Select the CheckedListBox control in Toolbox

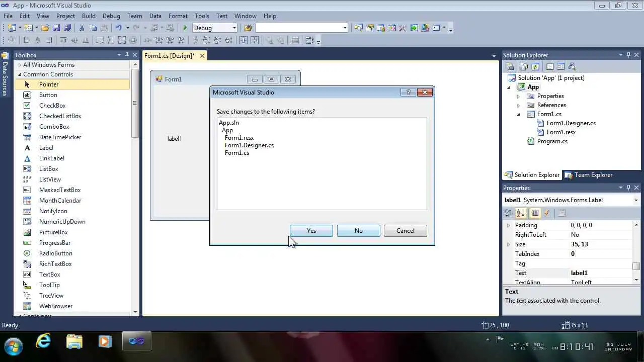click(72, 116)
